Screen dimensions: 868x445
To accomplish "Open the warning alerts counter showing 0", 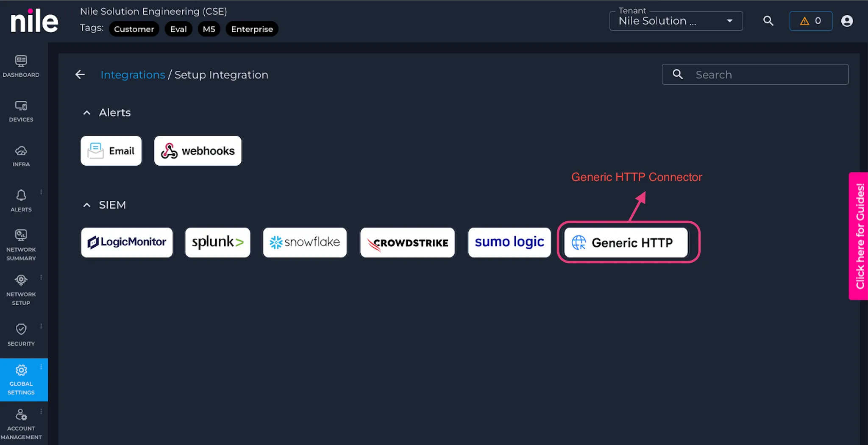I will point(811,21).
